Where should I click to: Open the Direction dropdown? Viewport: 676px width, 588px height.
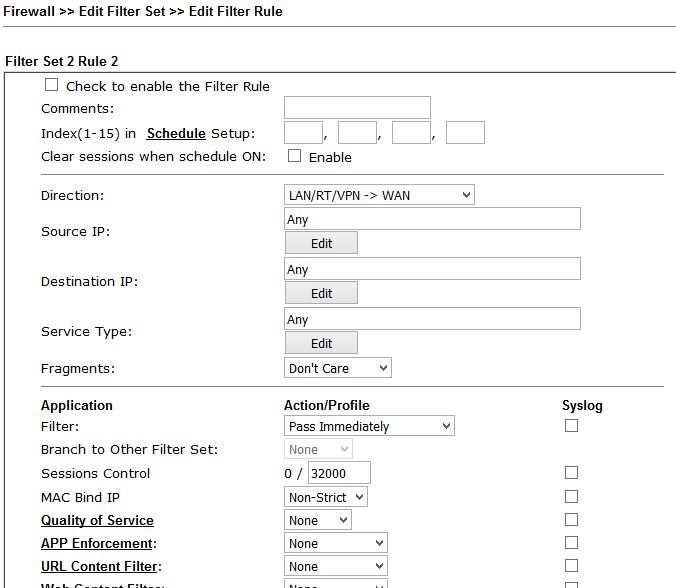point(379,196)
